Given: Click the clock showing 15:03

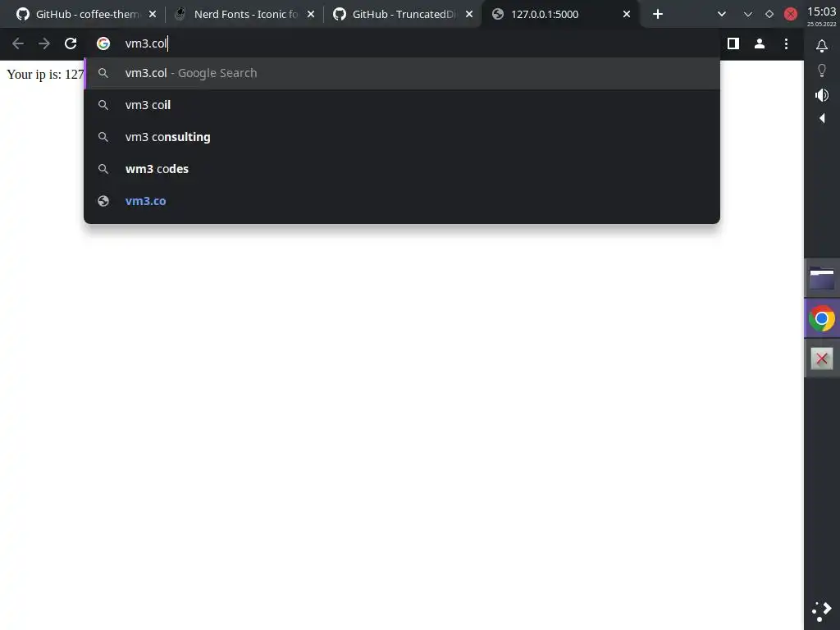Looking at the screenshot, I should coord(822,11).
